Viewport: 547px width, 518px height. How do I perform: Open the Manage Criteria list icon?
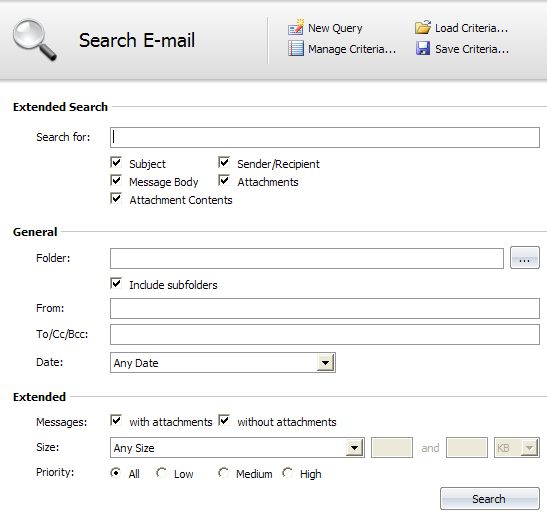(296, 48)
